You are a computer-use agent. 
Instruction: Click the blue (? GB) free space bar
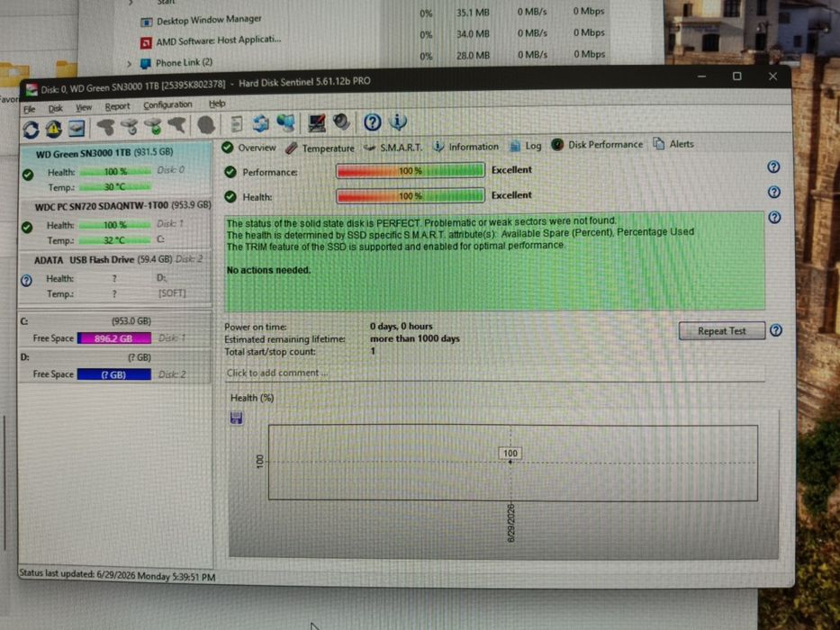(x=113, y=373)
